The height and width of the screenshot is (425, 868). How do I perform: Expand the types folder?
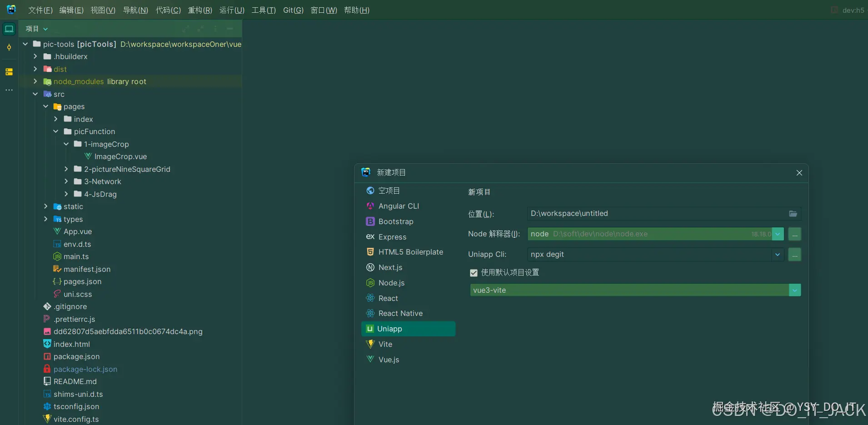pos(45,219)
